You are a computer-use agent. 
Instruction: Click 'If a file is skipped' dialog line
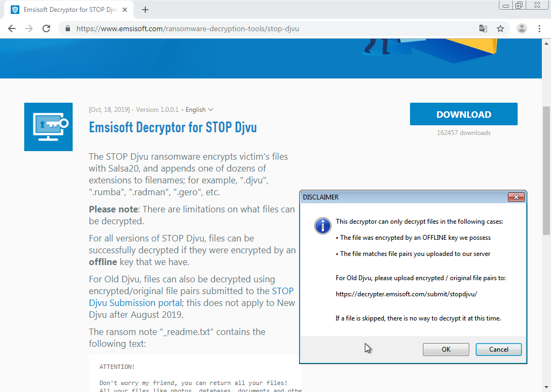tap(418, 318)
